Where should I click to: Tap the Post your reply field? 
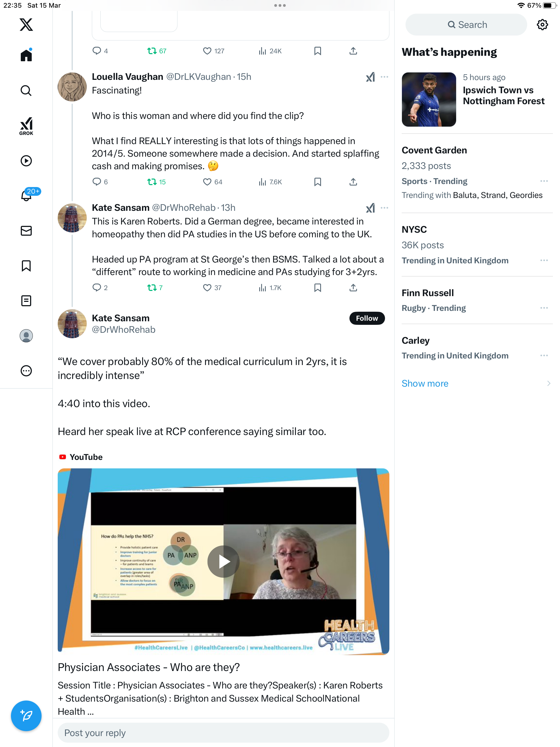tap(223, 733)
